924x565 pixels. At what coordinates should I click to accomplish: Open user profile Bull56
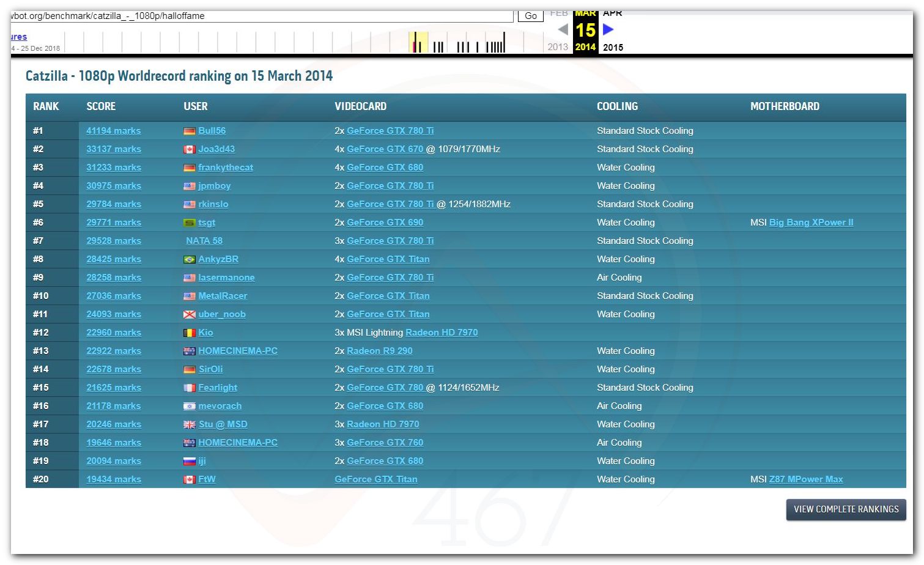pos(212,131)
